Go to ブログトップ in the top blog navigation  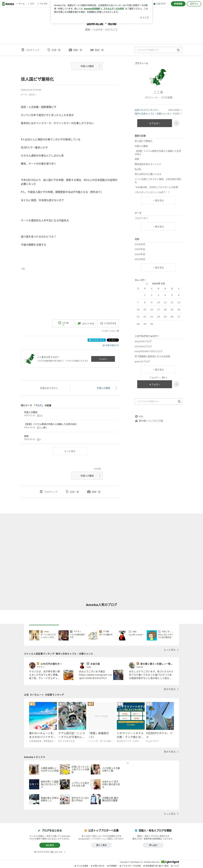[x=30, y=50]
